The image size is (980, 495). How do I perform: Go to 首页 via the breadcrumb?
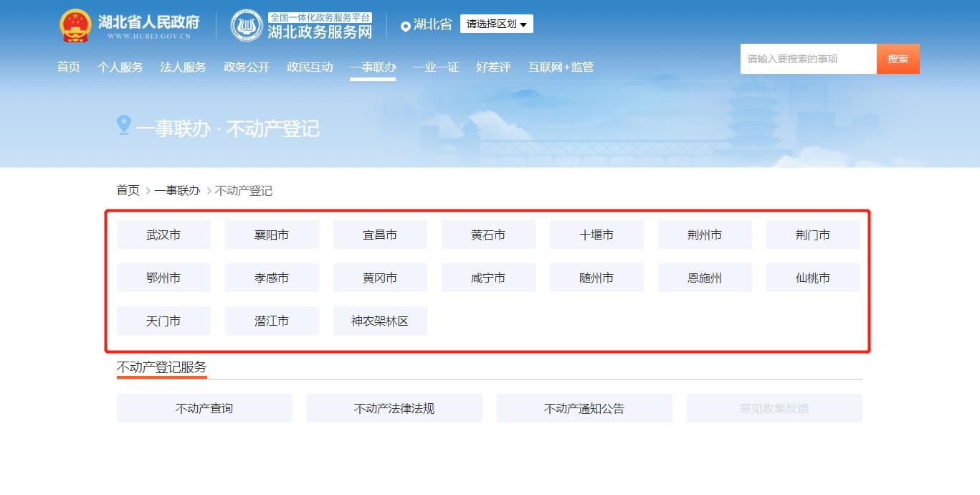click(x=128, y=190)
